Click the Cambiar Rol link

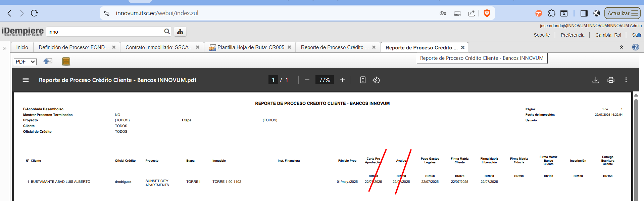(608, 35)
